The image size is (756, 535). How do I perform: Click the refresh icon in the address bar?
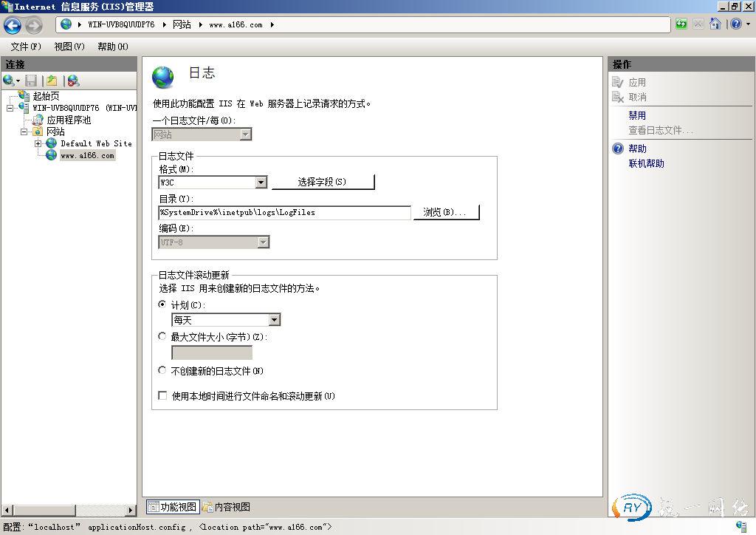pos(680,24)
